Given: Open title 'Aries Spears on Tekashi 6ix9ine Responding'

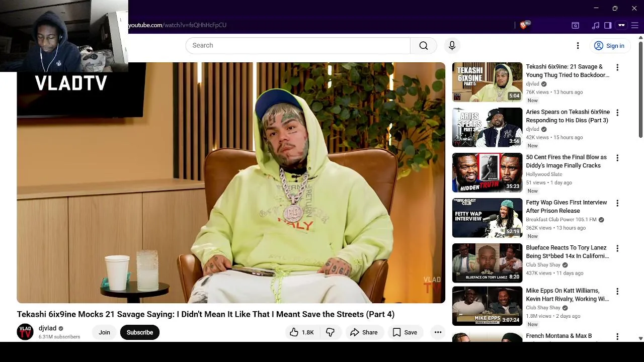Looking at the screenshot, I should click(568, 116).
